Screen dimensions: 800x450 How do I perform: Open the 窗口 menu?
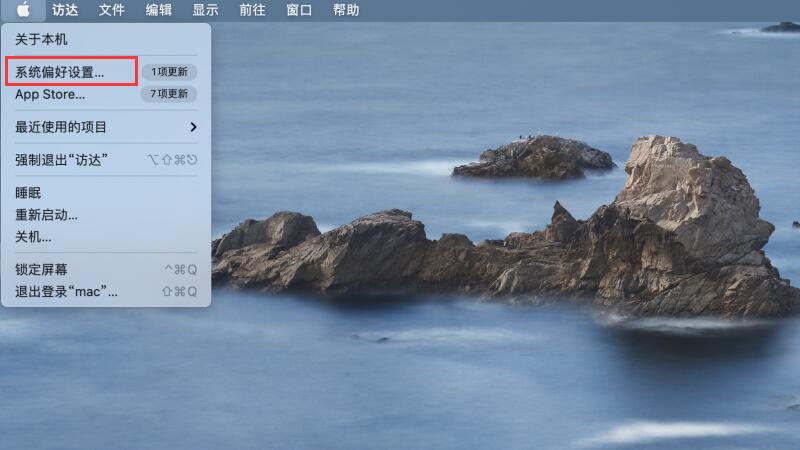tap(299, 10)
